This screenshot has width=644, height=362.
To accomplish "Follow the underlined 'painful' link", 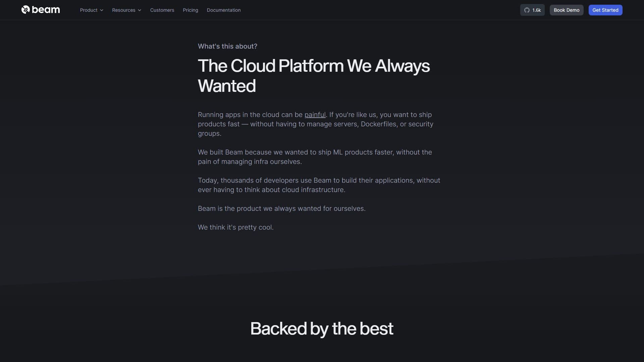I will click(315, 115).
